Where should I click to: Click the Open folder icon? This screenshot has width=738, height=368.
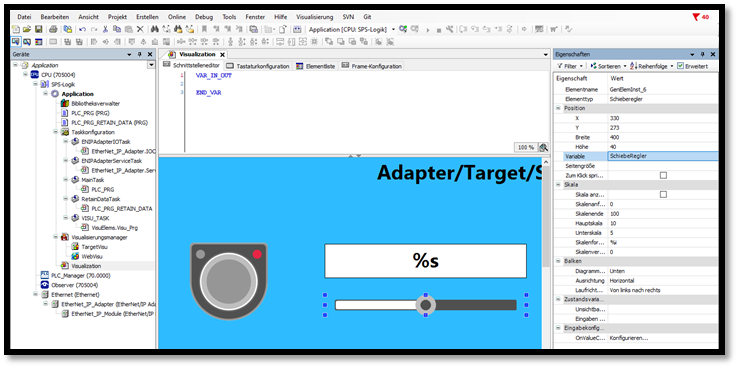(27, 29)
